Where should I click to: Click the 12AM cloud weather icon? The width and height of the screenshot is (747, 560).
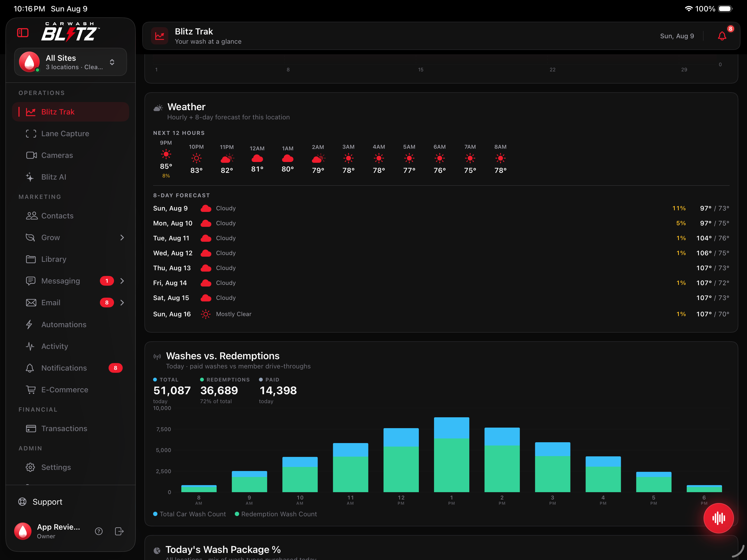click(x=257, y=158)
